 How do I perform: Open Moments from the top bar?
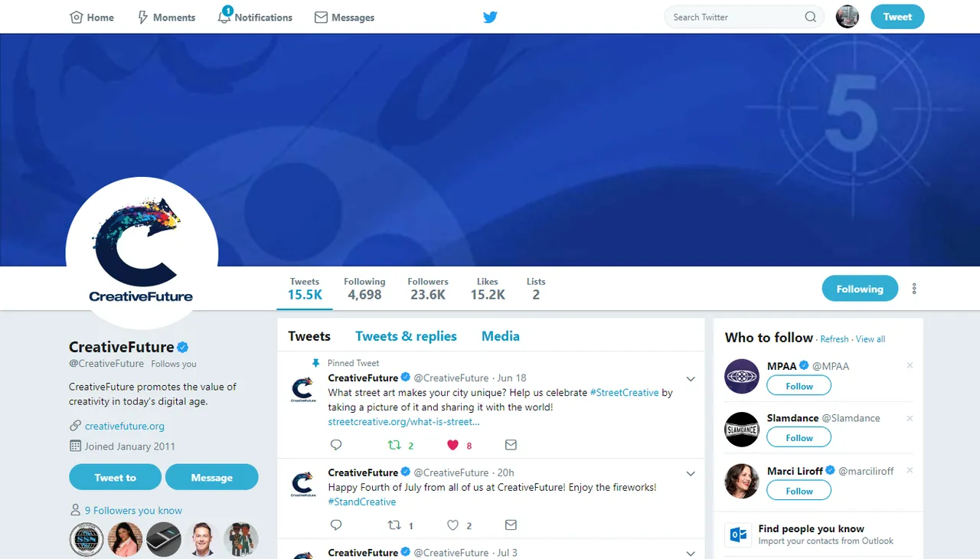(x=166, y=17)
